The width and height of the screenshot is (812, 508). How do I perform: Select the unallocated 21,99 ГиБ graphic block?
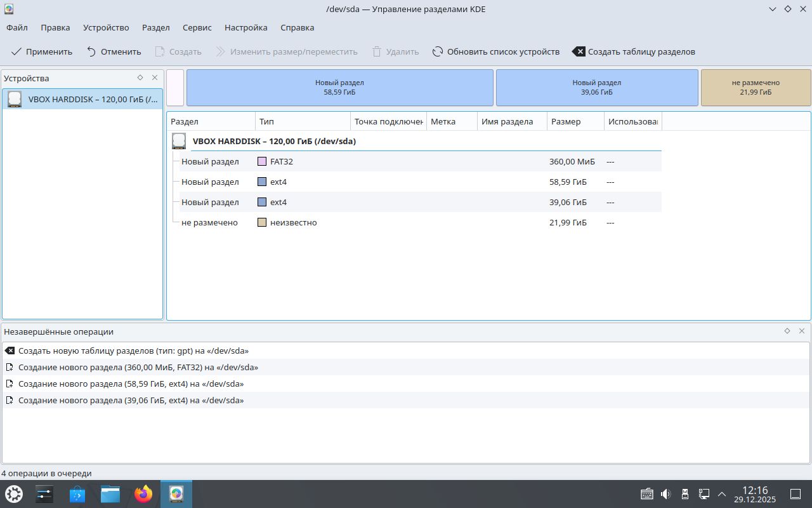756,88
